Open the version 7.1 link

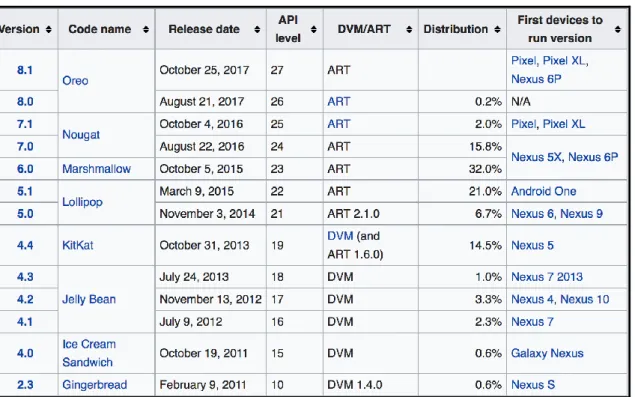(25, 124)
